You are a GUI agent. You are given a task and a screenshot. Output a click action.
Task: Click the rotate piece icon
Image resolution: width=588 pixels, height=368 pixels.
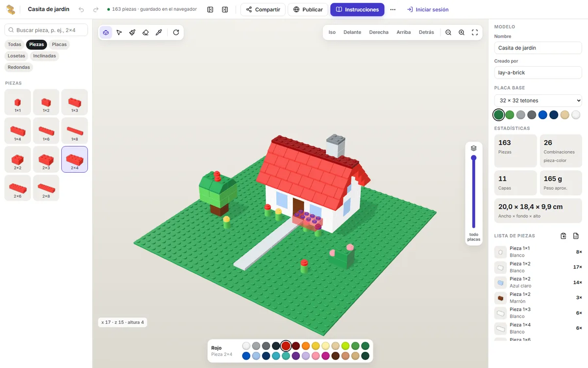coord(176,32)
